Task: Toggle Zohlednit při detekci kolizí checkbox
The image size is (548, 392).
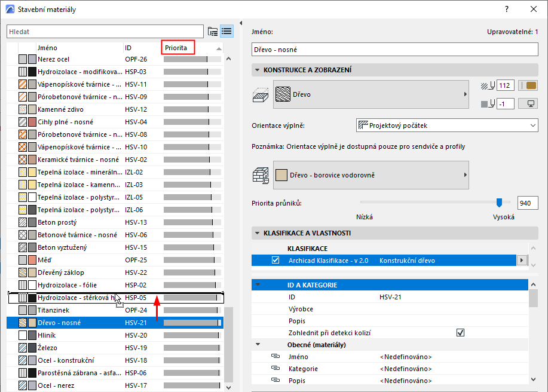Action: 460,333
